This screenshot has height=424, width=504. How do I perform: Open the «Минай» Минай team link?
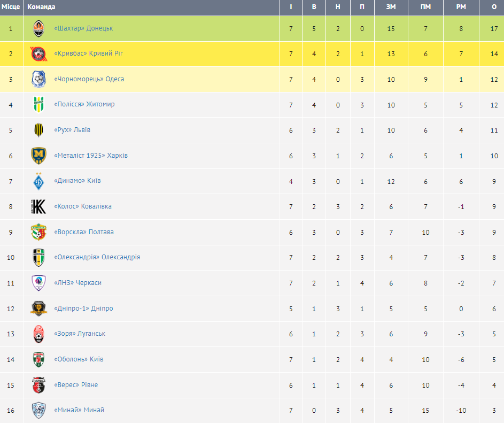pyautogui.click(x=79, y=410)
